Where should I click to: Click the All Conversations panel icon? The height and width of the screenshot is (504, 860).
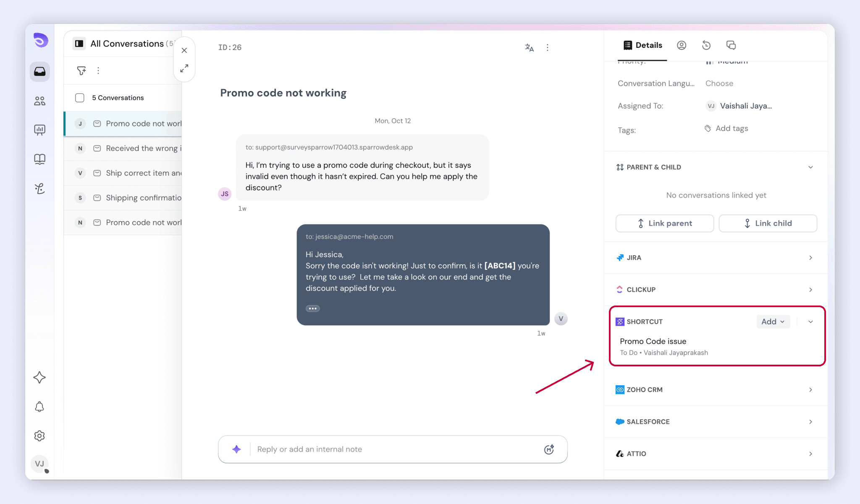[79, 44]
